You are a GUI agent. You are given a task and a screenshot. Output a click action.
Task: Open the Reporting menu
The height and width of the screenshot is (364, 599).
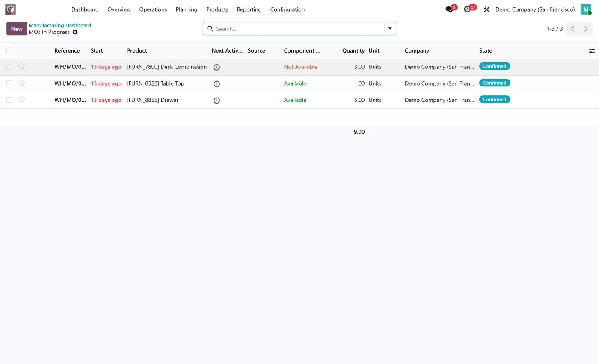pos(249,9)
